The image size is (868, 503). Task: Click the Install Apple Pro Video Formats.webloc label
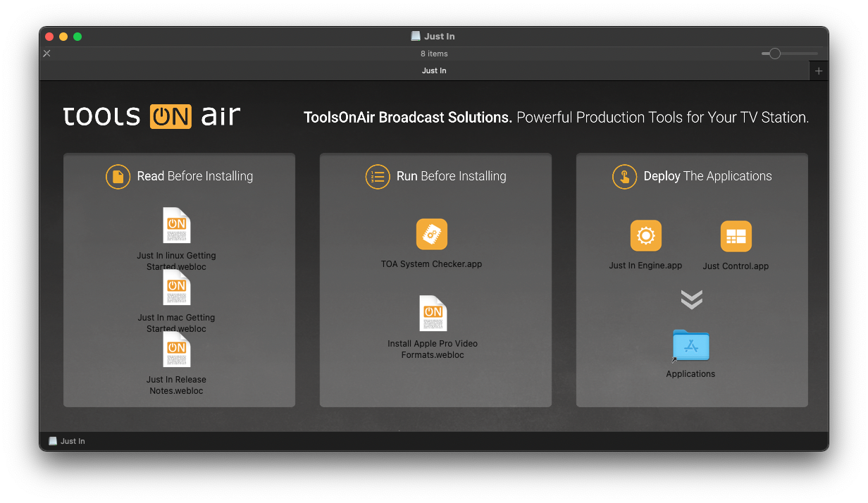point(433,349)
